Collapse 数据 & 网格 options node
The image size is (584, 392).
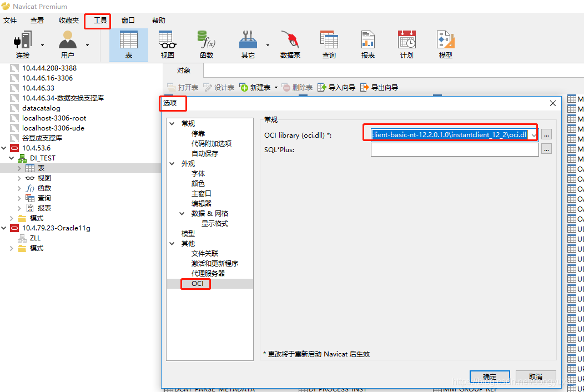tap(182, 214)
